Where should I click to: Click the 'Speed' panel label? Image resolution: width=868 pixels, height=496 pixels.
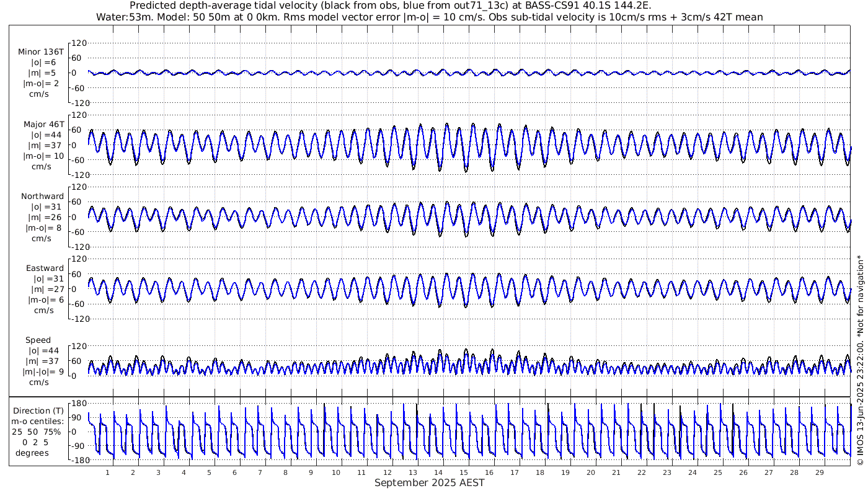click(38, 340)
